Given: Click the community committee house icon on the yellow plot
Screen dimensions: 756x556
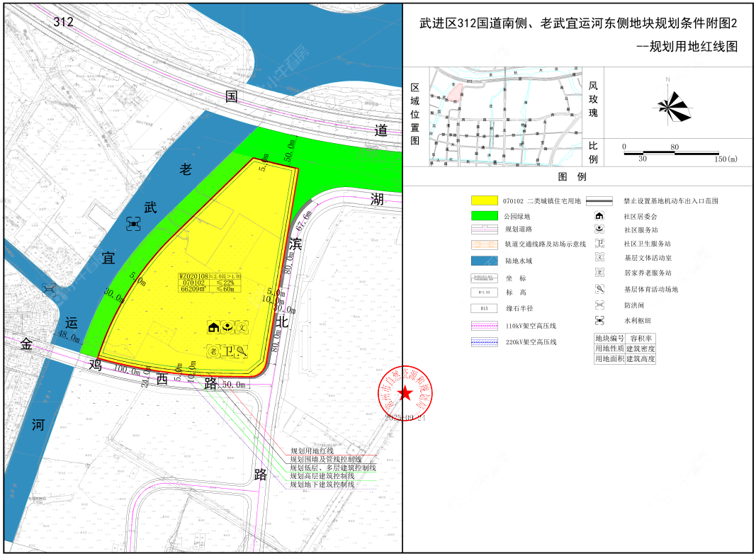Looking at the screenshot, I should (213, 327).
